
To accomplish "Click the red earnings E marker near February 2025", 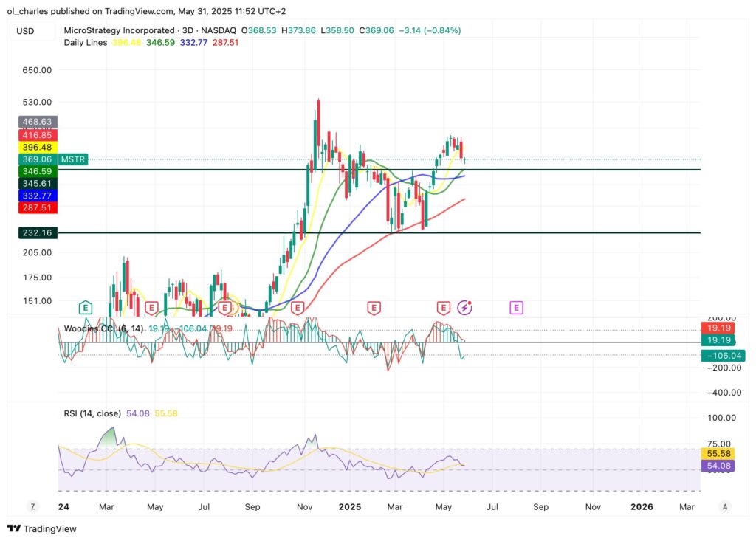I will [374, 308].
